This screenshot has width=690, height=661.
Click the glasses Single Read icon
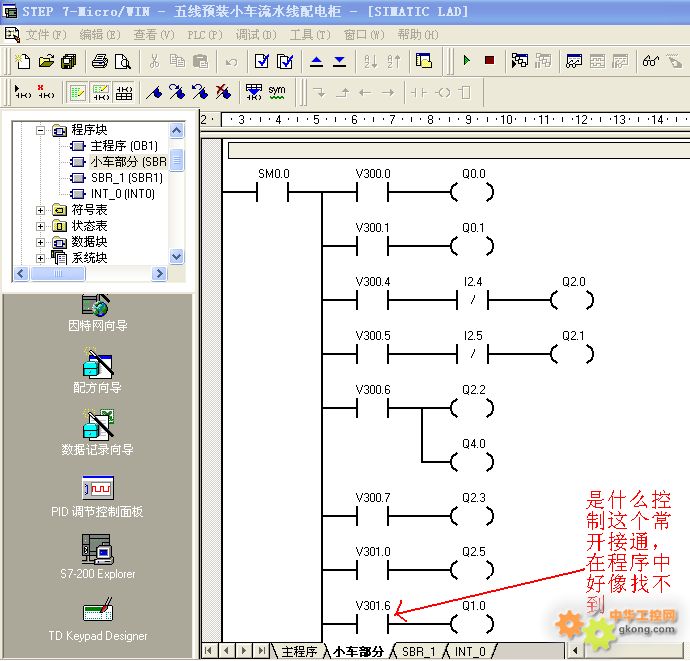651,61
